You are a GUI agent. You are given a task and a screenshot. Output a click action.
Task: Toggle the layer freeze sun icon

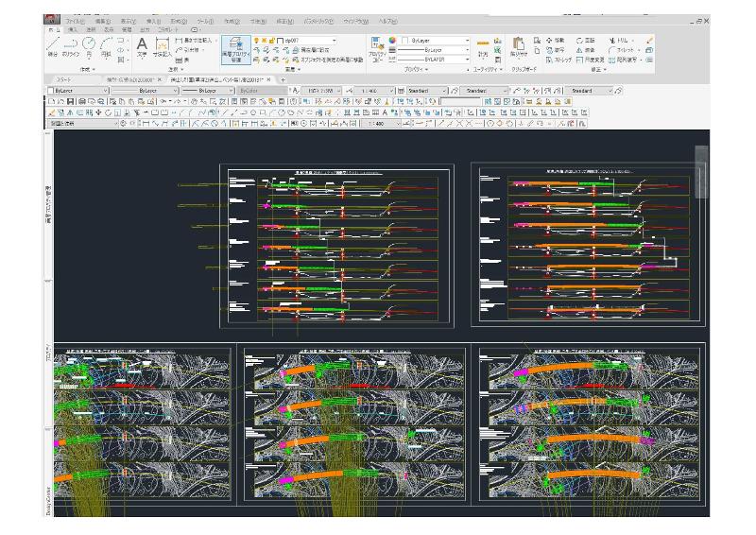click(x=264, y=41)
